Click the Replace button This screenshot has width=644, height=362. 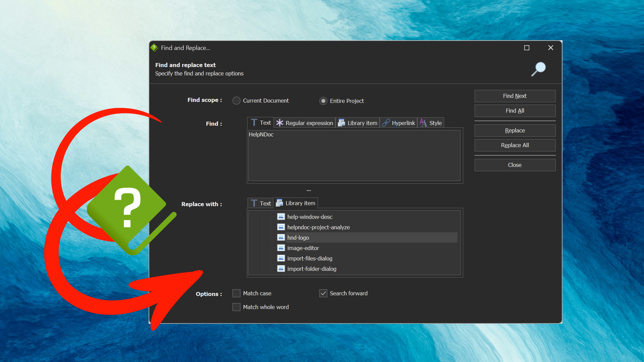coord(515,130)
